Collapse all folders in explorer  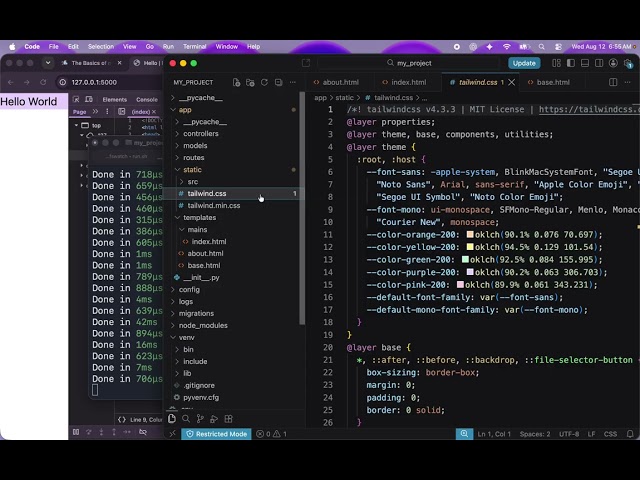(x=278, y=82)
